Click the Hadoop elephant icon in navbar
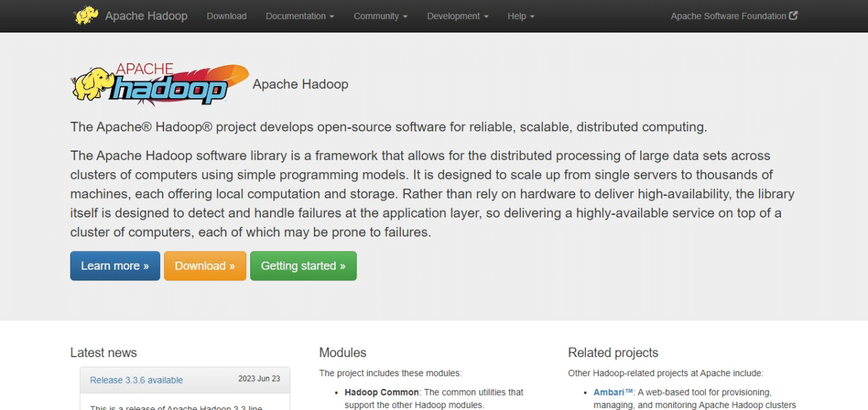 [x=86, y=16]
